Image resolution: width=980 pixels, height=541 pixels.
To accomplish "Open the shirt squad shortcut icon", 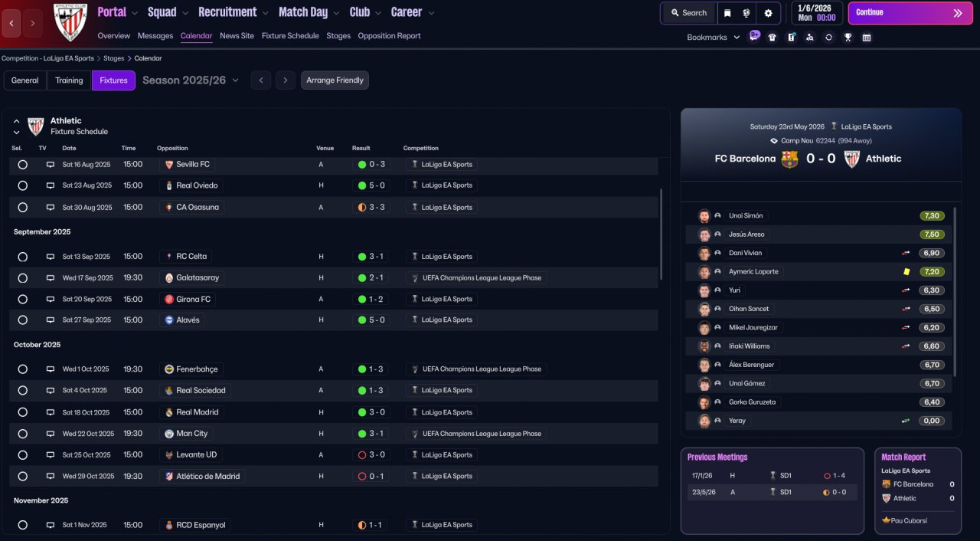I will [772, 37].
